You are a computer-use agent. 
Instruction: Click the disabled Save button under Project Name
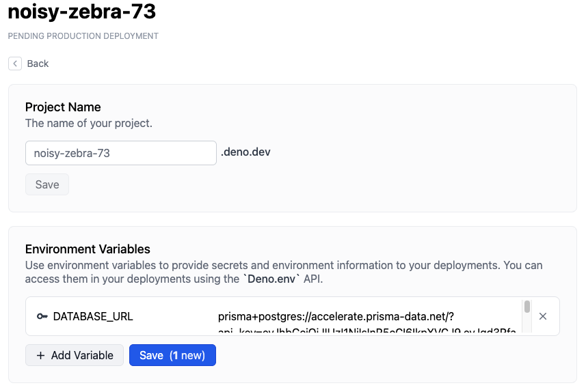pyautogui.click(x=47, y=184)
